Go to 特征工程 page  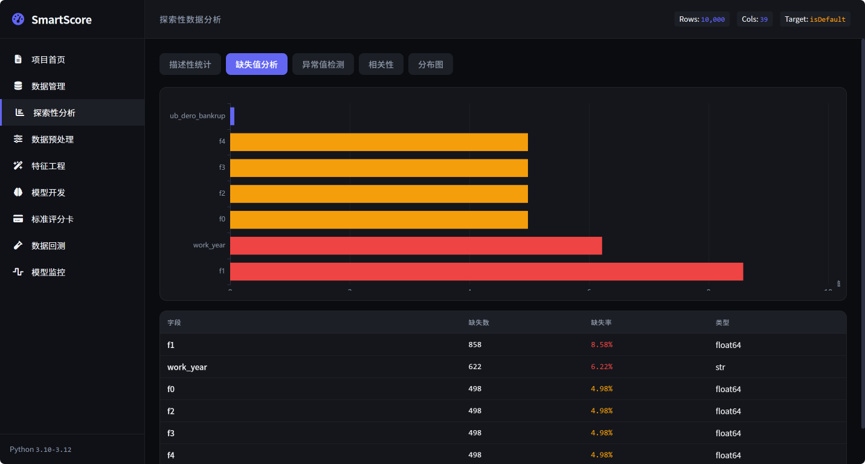(72, 166)
